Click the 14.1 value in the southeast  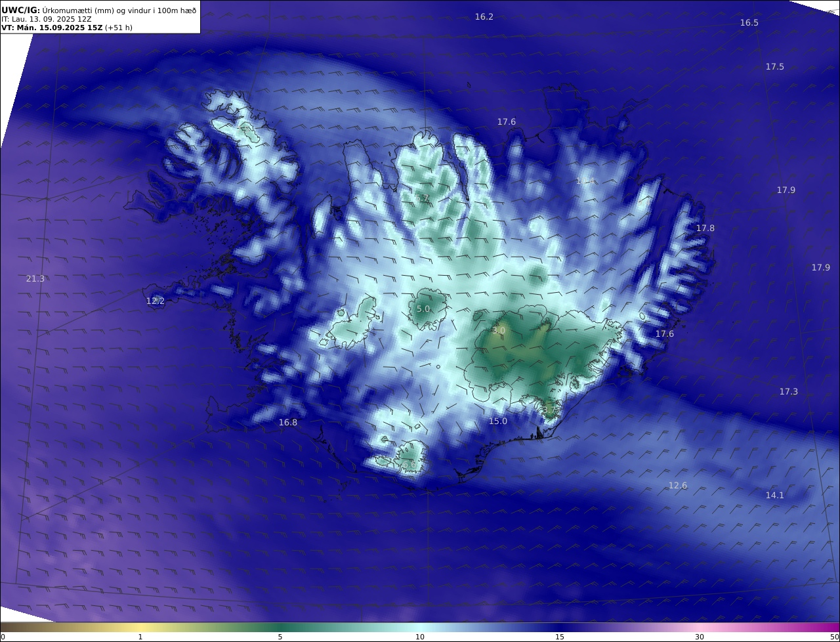pyautogui.click(x=775, y=495)
